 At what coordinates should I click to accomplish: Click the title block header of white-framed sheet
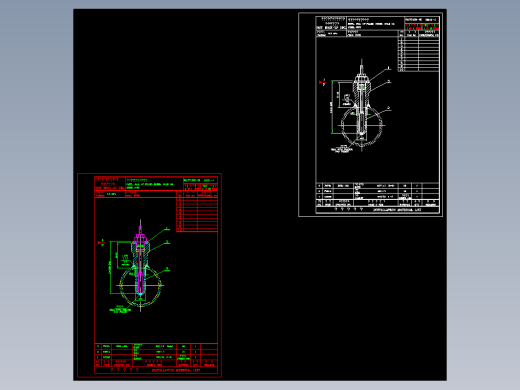click(378, 27)
